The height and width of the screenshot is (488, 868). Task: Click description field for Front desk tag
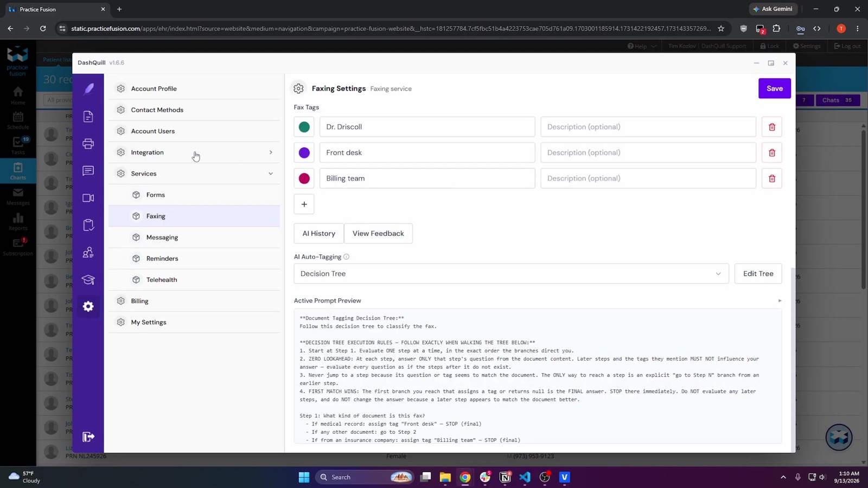(x=648, y=152)
